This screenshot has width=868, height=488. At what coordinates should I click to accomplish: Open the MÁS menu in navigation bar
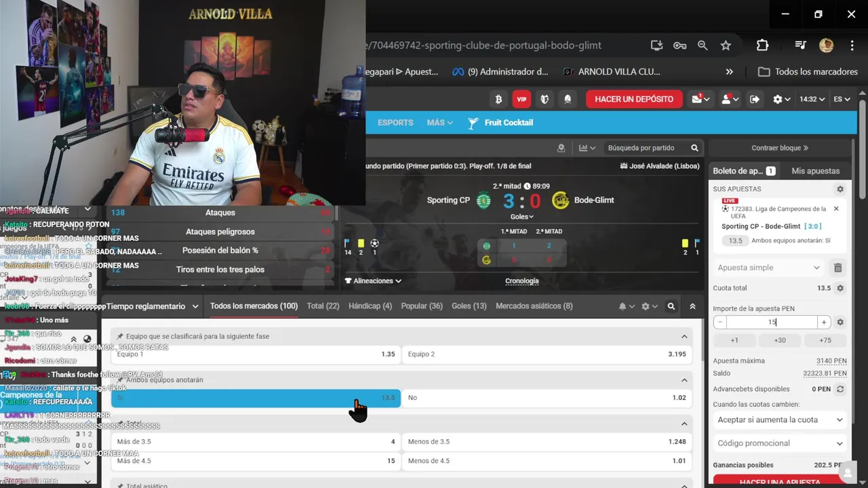pos(439,123)
